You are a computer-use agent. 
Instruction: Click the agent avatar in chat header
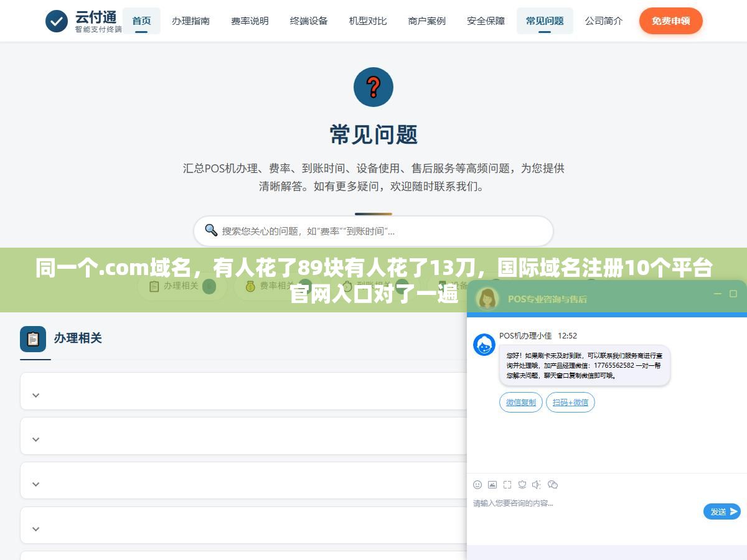point(487,298)
